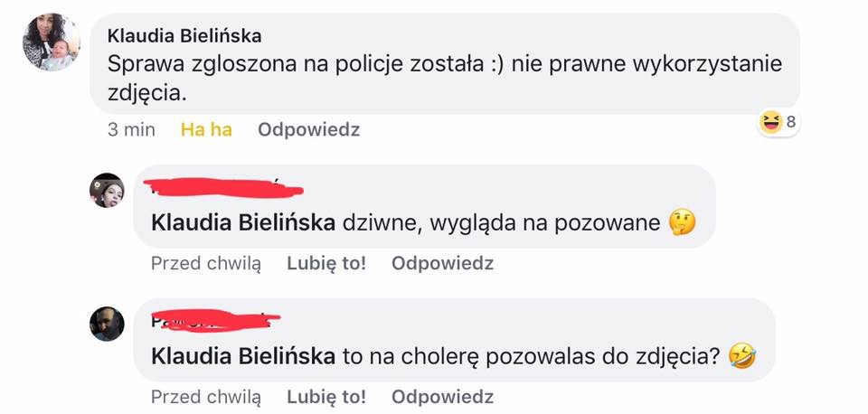Click Klaudia Bielińska mention in 'dziwne' reply
The width and height of the screenshot is (868, 414).
[243, 222]
